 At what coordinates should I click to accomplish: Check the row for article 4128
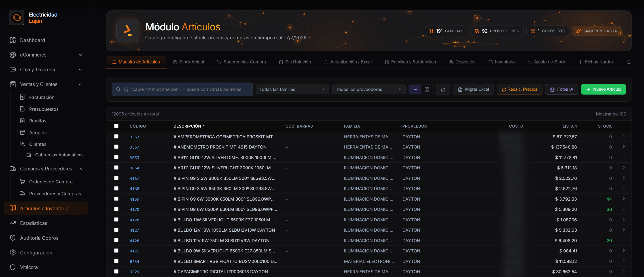coord(116,240)
